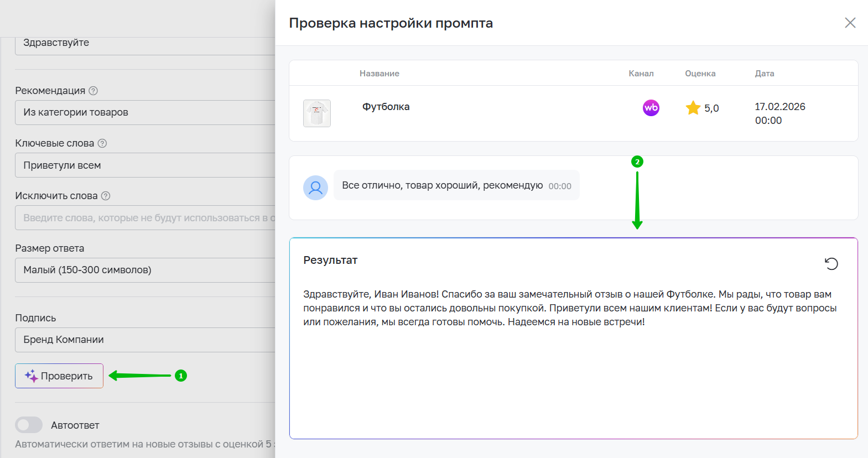This screenshot has width=868, height=458.
Task: Expand the Размер ответа dropdown
Action: [145, 270]
